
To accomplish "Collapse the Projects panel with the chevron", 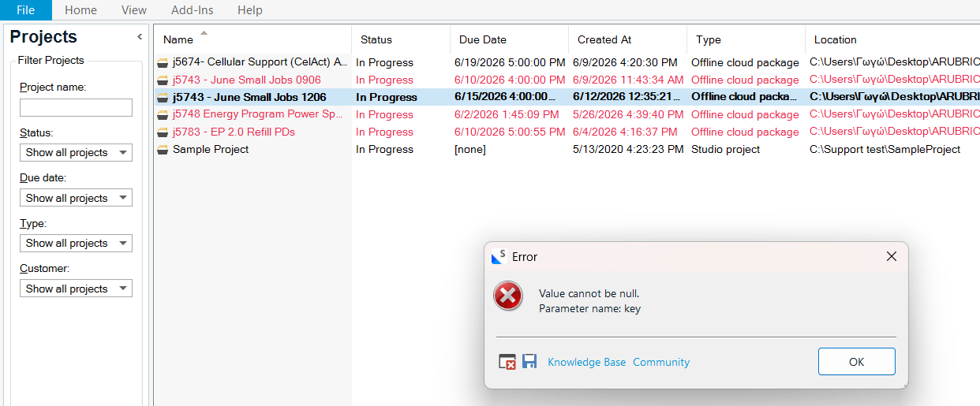I will 140,36.
